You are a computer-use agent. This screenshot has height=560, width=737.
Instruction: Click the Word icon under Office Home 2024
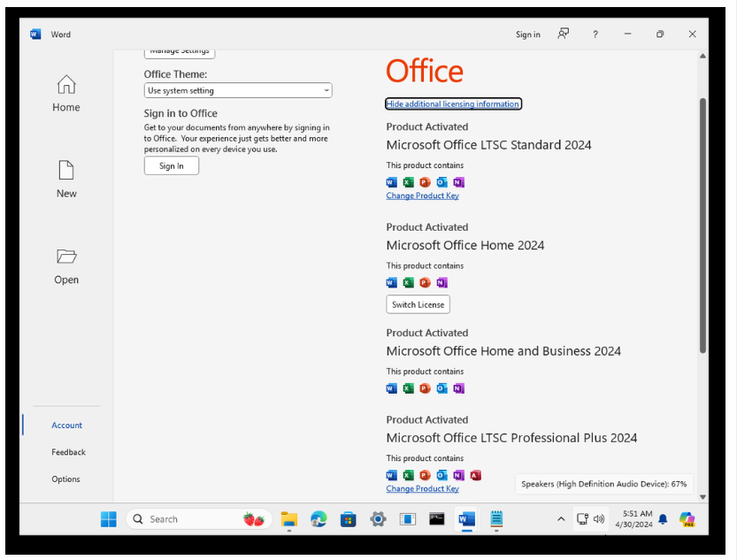coord(392,282)
